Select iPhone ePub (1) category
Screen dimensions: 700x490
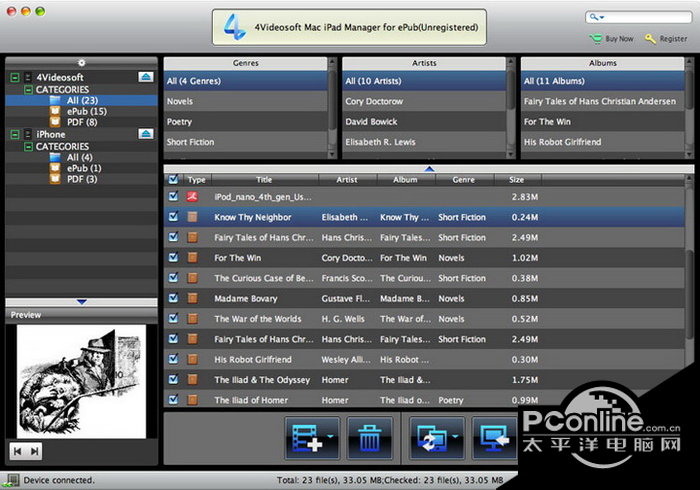click(84, 168)
